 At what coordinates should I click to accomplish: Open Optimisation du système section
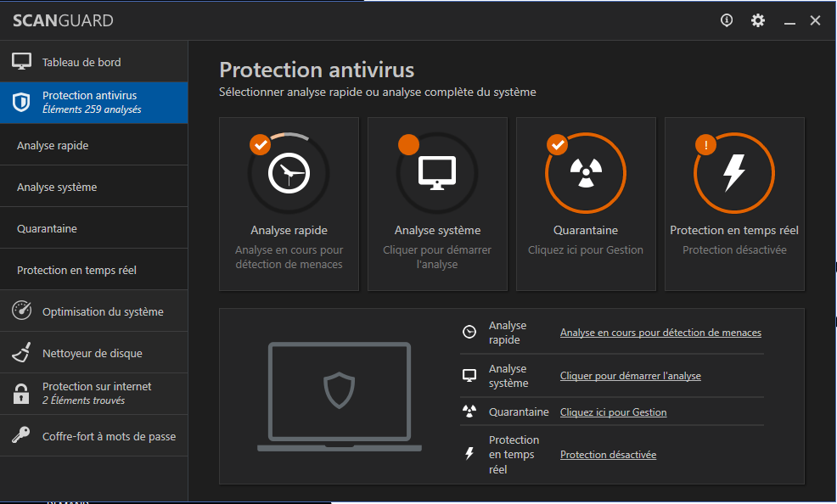click(x=94, y=311)
